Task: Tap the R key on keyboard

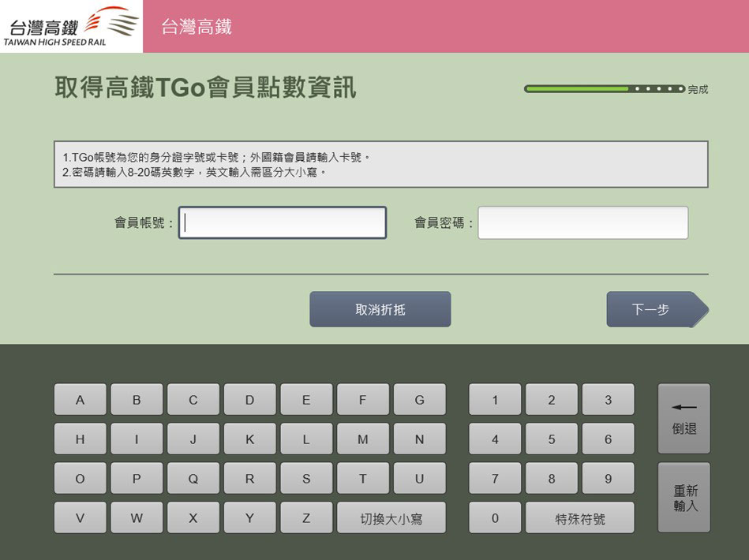Action: pyautogui.click(x=250, y=478)
